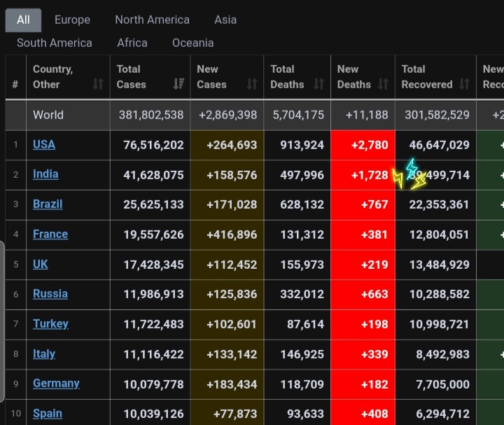Select the All tab
The height and width of the screenshot is (425, 504).
[23, 20]
